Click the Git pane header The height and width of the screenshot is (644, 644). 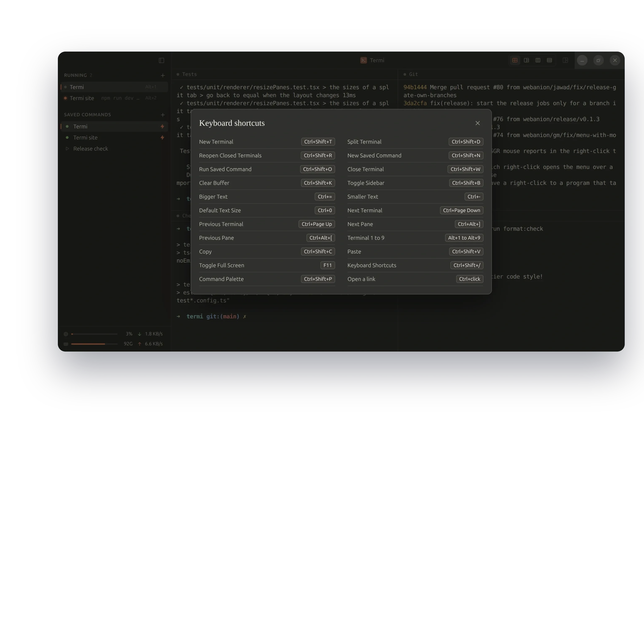(x=511, y=74)
